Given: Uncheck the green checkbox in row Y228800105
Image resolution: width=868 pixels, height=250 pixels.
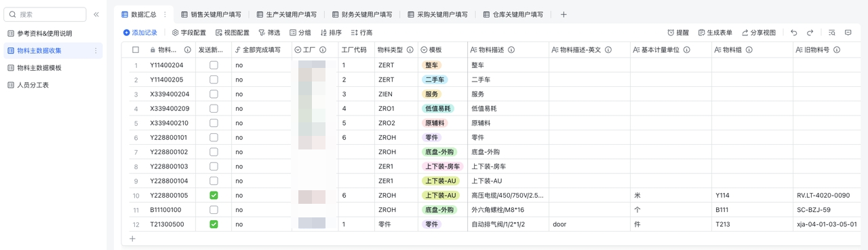Looking at the screenshot, I should 214,196.
